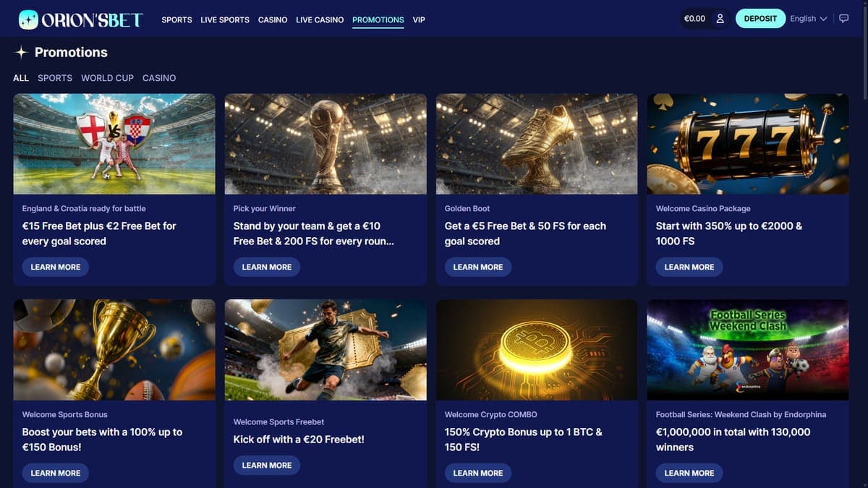Click the Orion'sBet logo
The height and width of the screenshot is (488, 868).
(80, 20)
